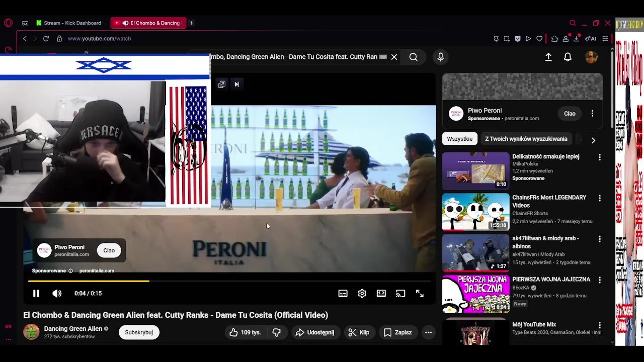Open menu for Mój YouTube Mix
The image size is (644, 362).
click(599, 325)
